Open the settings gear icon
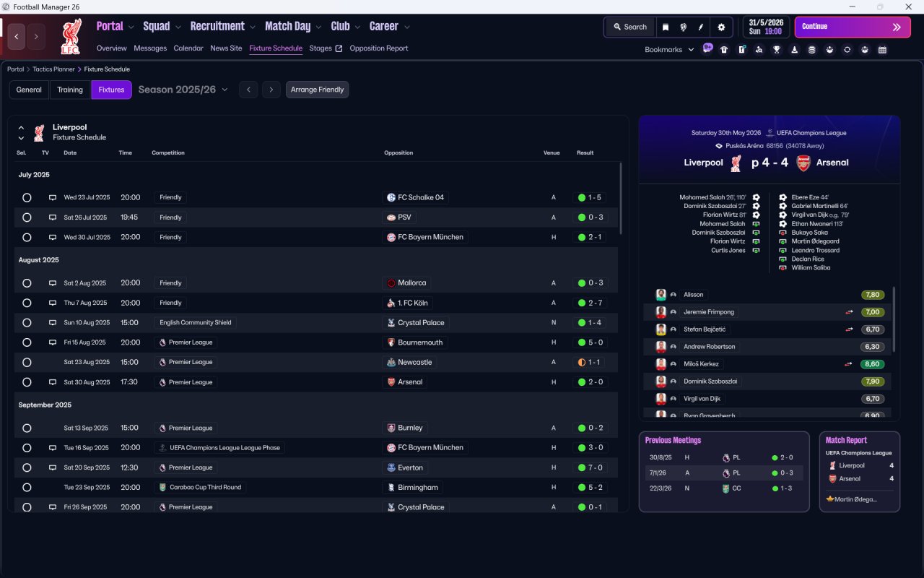Screen dimensions: 924x578 [x=720, y=27]
